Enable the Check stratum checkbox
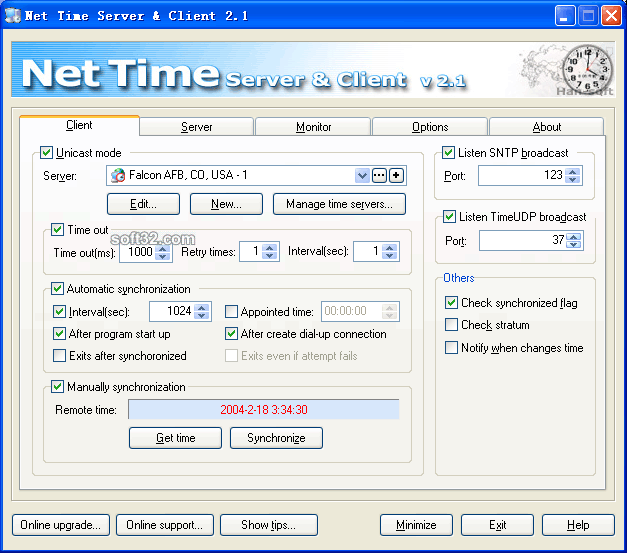This screenshot has width=627, height=553. click(451, 325)
